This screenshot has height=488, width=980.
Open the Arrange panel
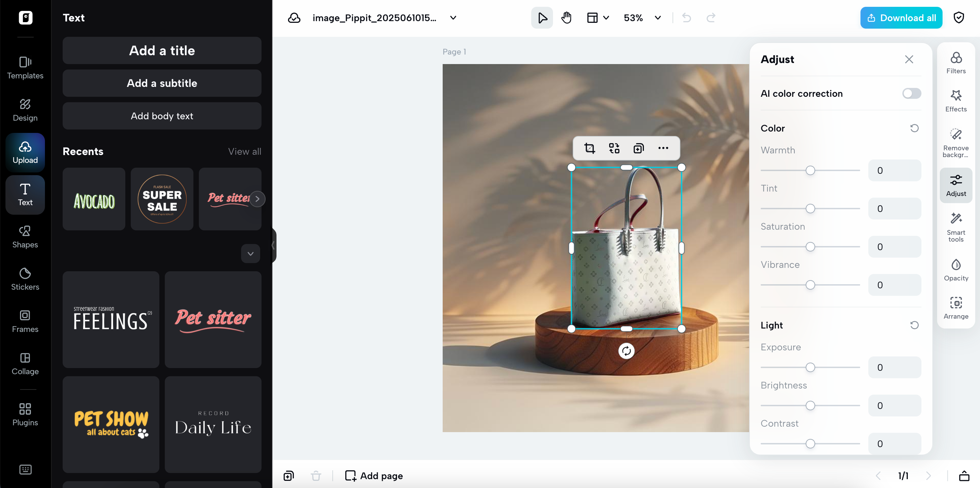click(x=956, y=307)
